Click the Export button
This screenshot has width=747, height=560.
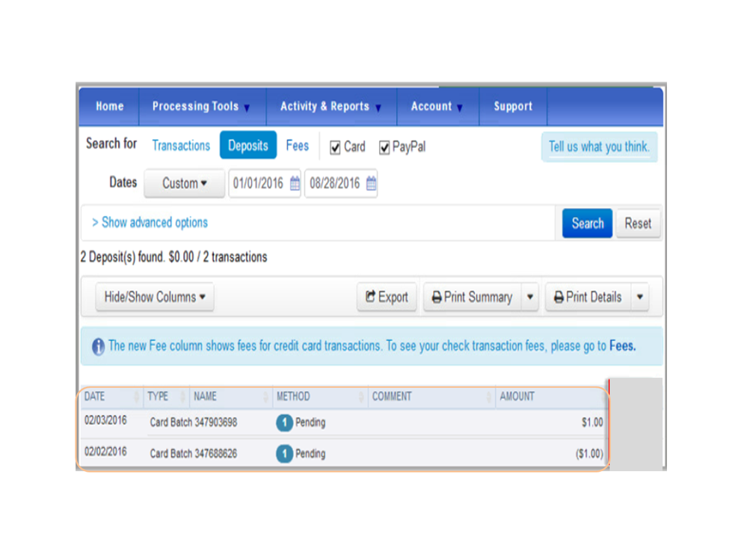coord(387,297)
